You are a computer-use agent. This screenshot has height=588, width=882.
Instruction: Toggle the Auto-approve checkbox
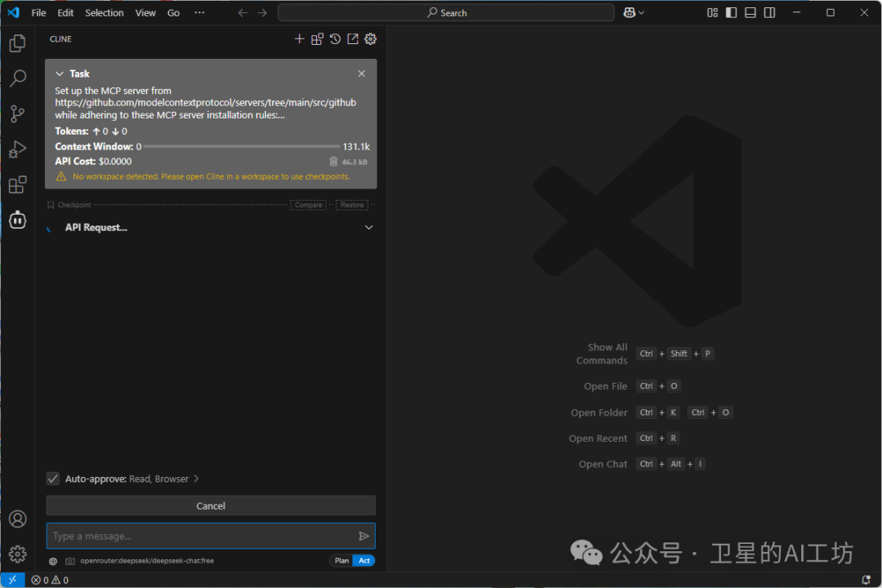(x=53, y=479)
